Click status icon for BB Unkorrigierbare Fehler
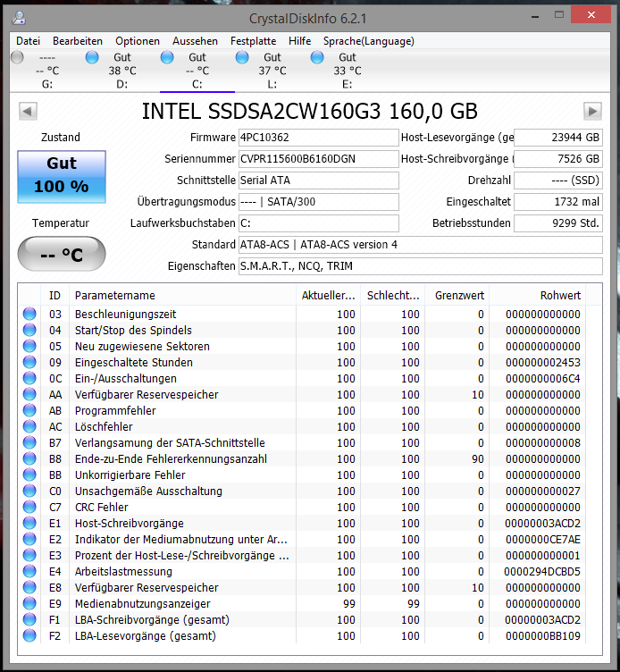620x672 pixels. click(x=29, y=475)
